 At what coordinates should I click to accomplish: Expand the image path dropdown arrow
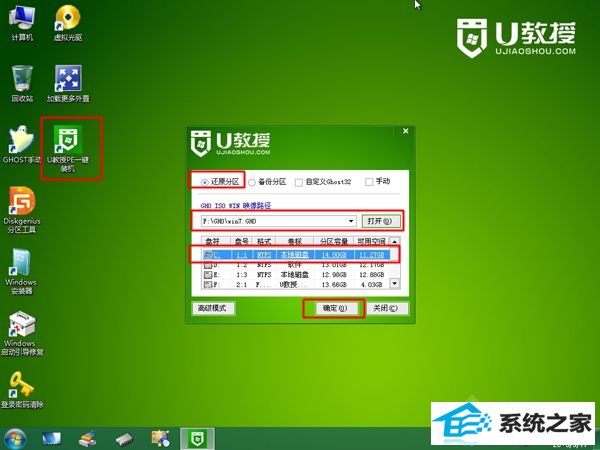tap(351, 221)
